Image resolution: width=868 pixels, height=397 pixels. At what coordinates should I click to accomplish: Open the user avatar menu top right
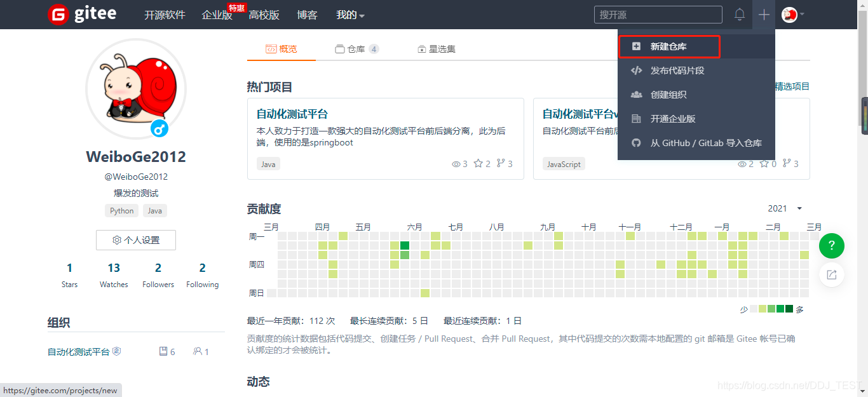tap(790, 14)
